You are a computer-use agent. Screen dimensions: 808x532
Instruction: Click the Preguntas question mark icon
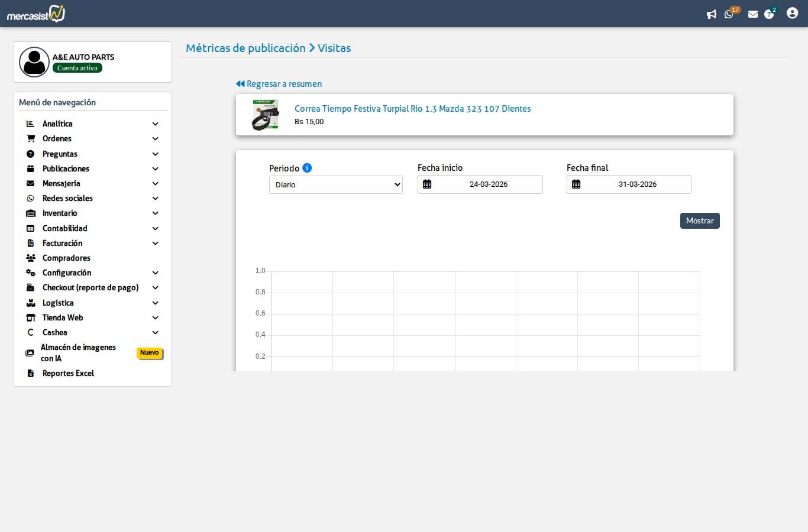(x=31, y=154)
